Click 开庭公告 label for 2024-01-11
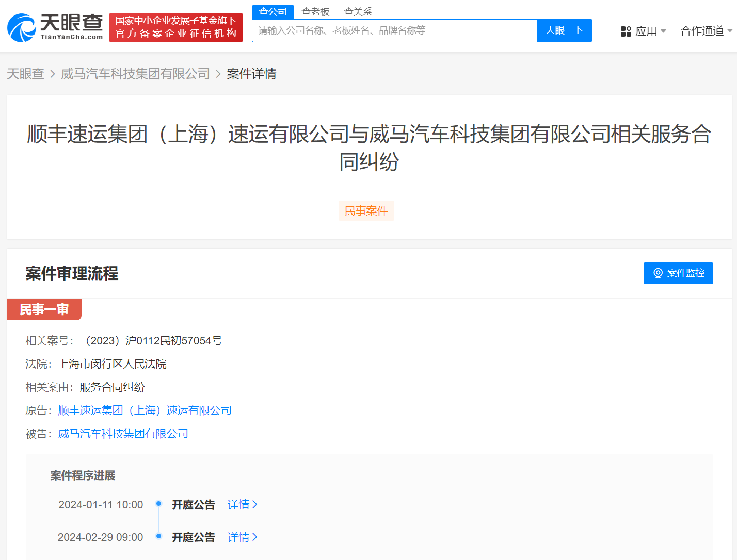 [194, 505]
